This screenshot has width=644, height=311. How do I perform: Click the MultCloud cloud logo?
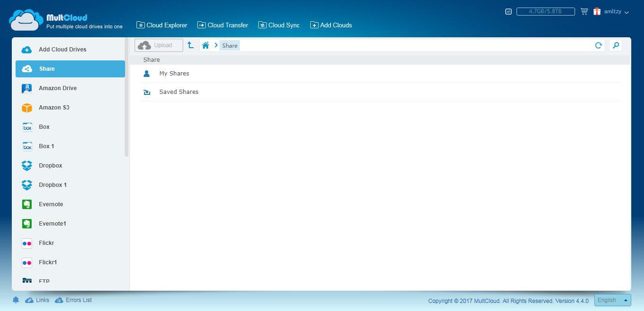click(26, 20)
